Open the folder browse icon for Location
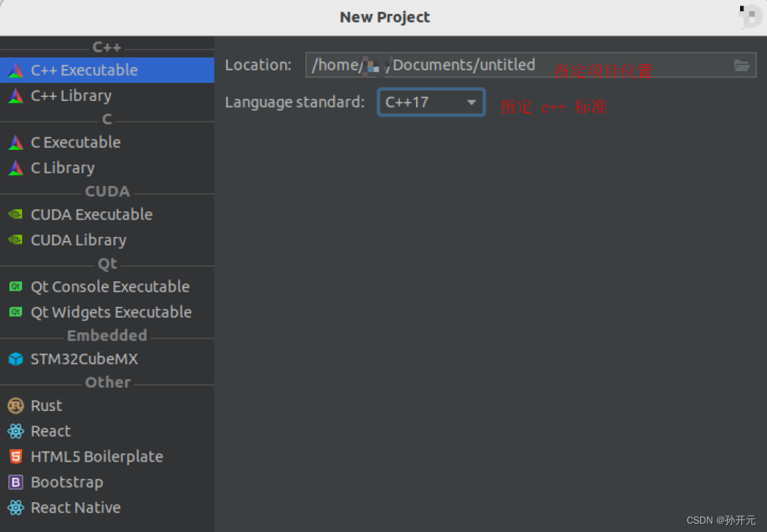 pyautogui.click(x=742, y=65)
